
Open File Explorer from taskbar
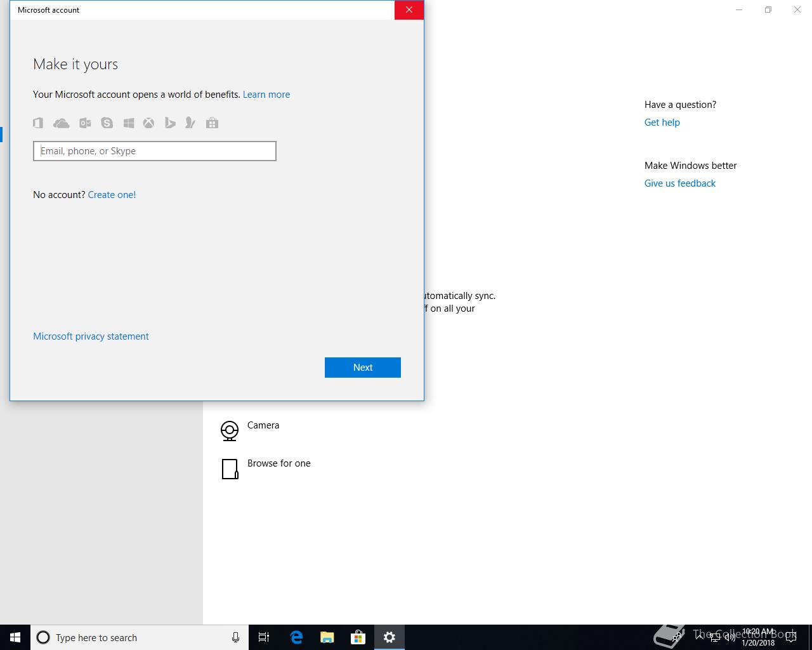[327, 637]
